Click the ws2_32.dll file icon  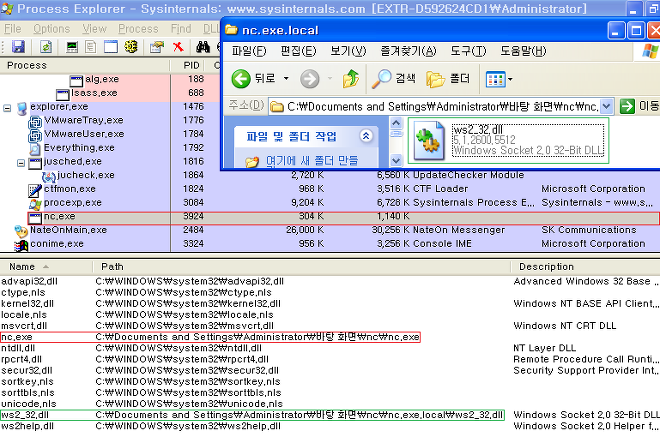[x=429, y=141]
